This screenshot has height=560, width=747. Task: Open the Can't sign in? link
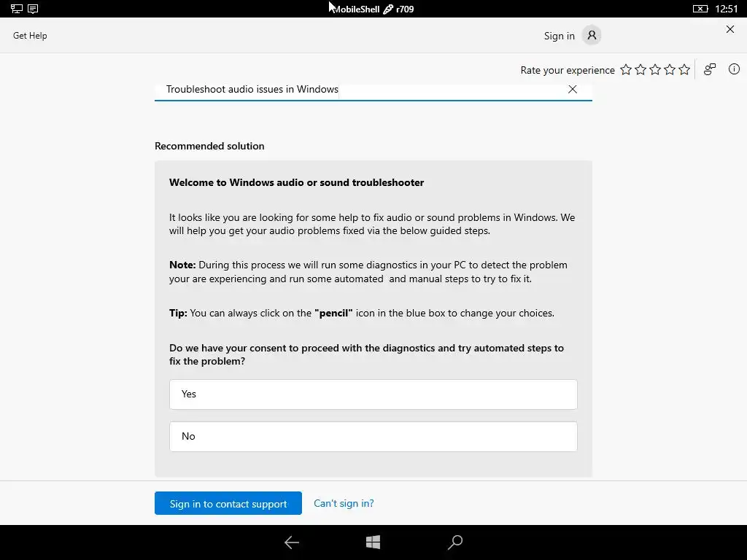click(x=344, y=503)
